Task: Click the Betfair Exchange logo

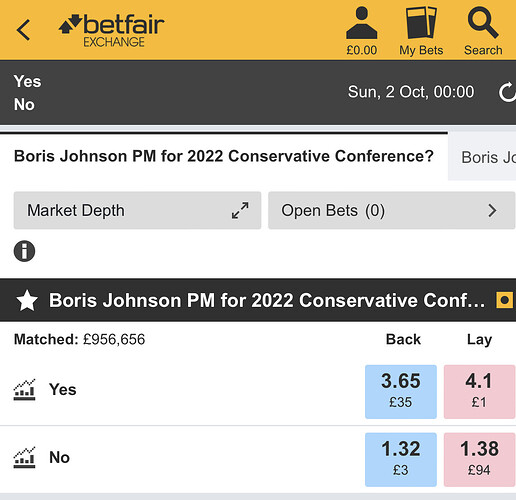Action: 111,30
